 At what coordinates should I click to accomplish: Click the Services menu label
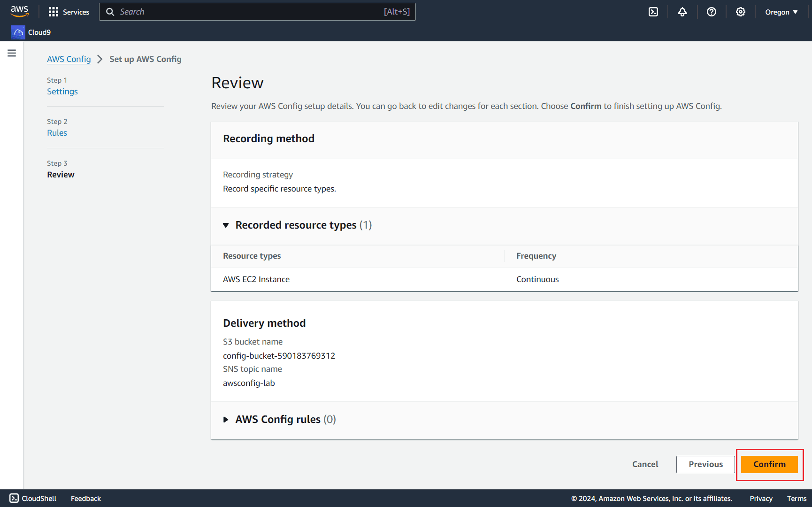point(76,12)
